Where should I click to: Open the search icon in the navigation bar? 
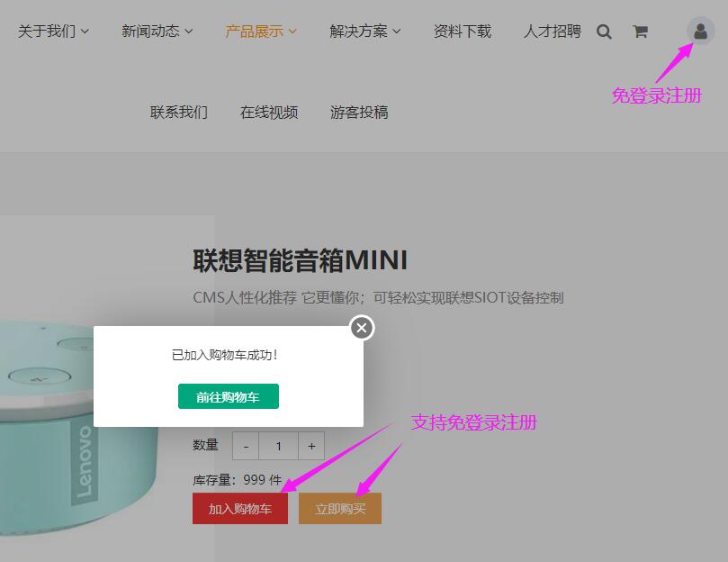click(x=604, y=32)
